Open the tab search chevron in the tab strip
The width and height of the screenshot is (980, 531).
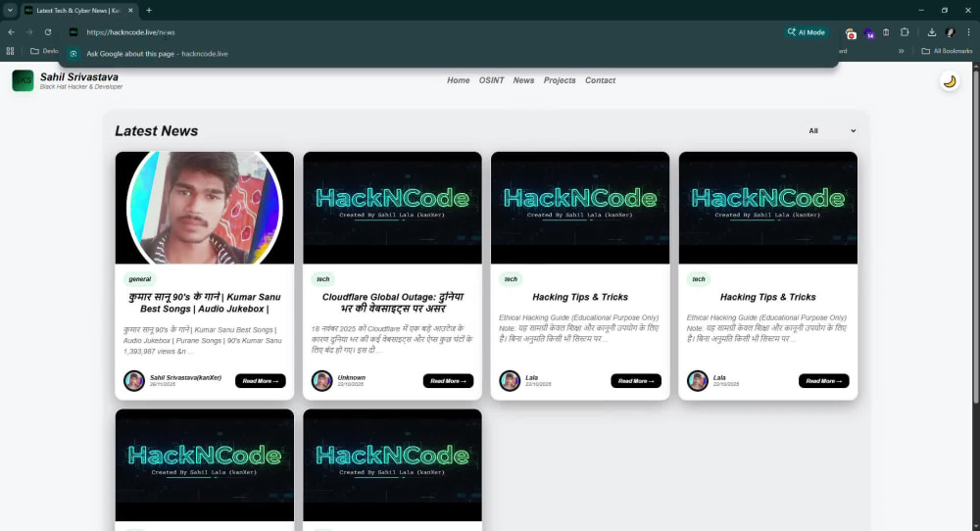[x=10, y=10]
